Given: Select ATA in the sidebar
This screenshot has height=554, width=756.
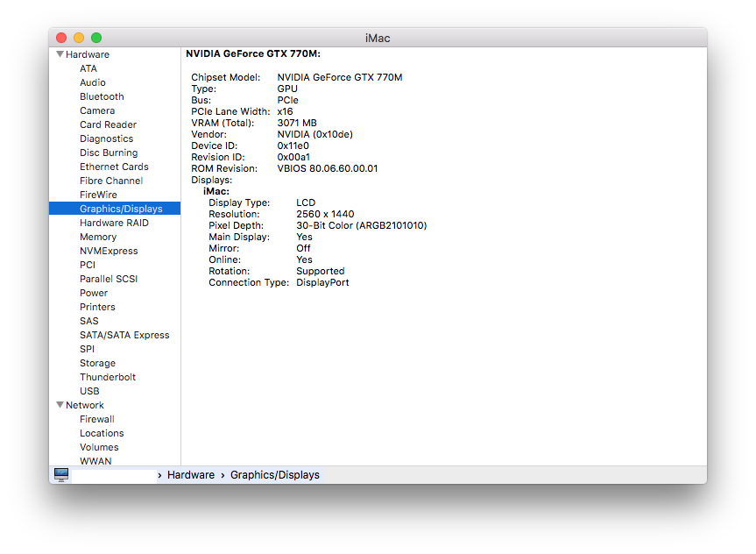Looking at the screenshot, I should pos(88,68).
